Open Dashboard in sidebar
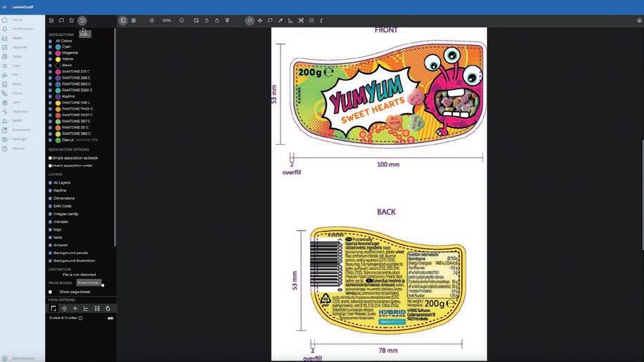The width and height of the screenshot is (644, 362). point(21,130)
